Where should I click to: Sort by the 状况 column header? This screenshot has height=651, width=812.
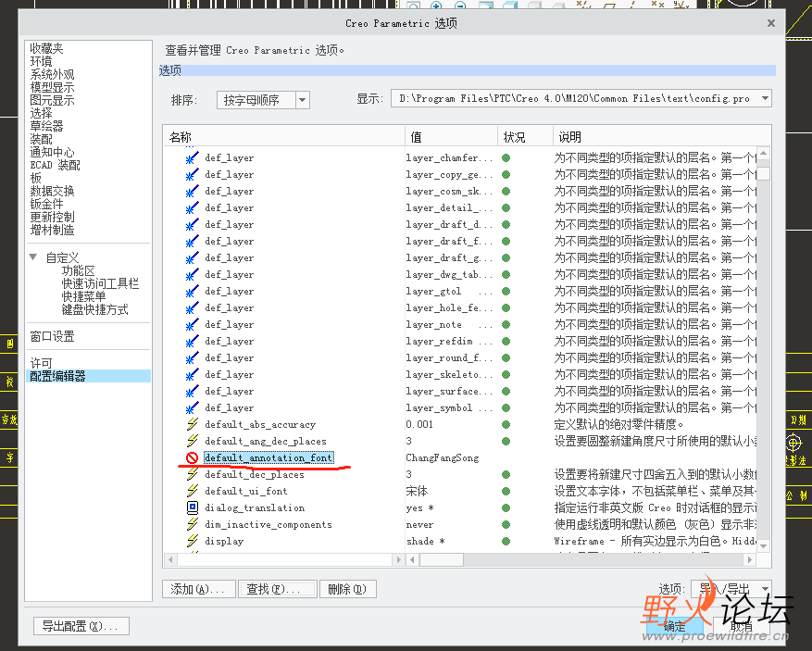click(x=526, y=137)
